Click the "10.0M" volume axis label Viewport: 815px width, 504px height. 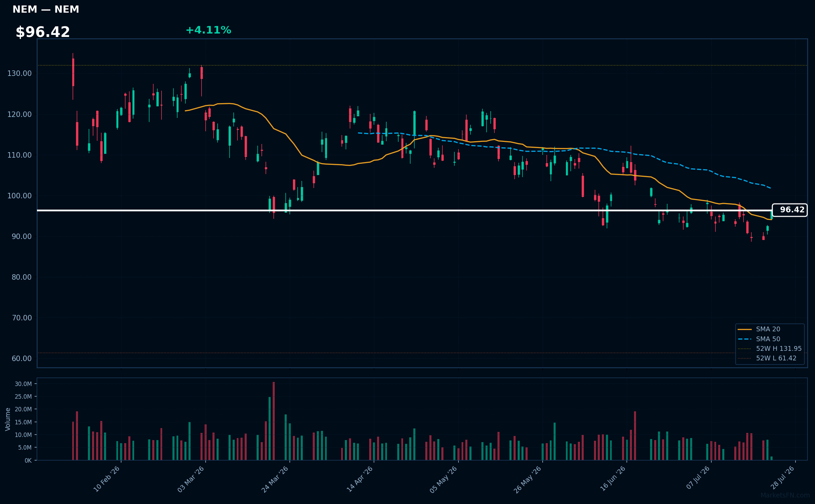(x=23, y=435)
